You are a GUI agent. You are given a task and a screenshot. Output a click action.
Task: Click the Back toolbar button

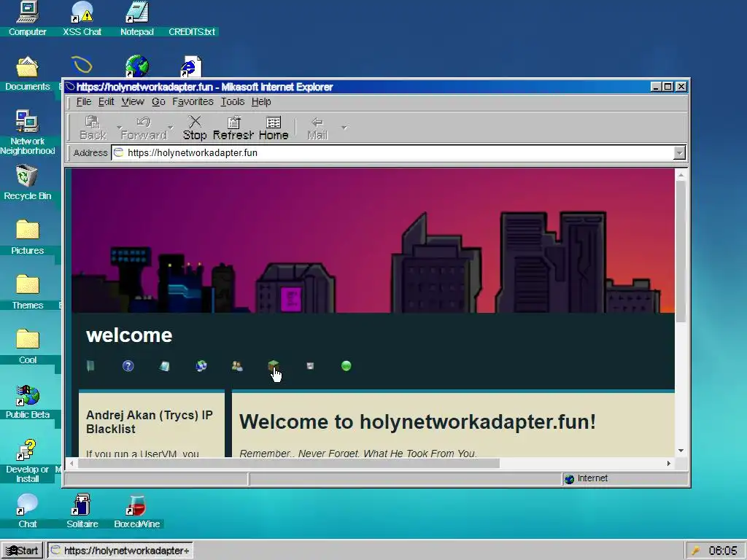(x=93, y=128)
